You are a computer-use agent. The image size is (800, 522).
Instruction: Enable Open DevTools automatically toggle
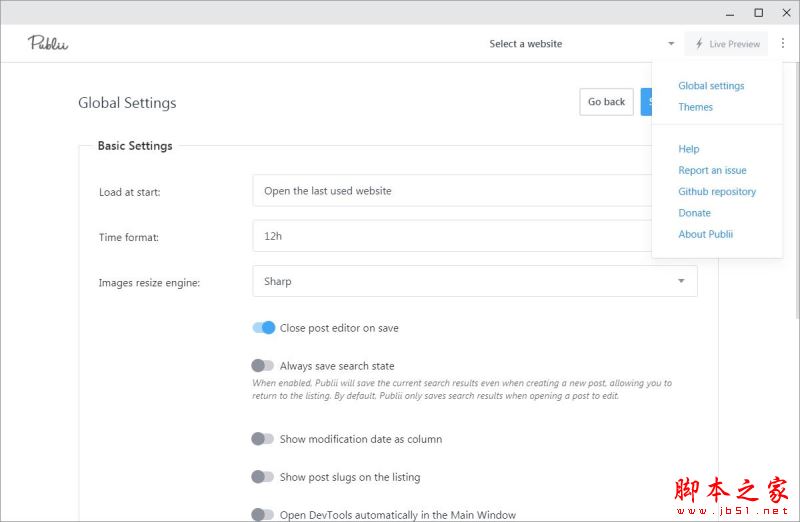pyautogui.click(x=263, y=514)
